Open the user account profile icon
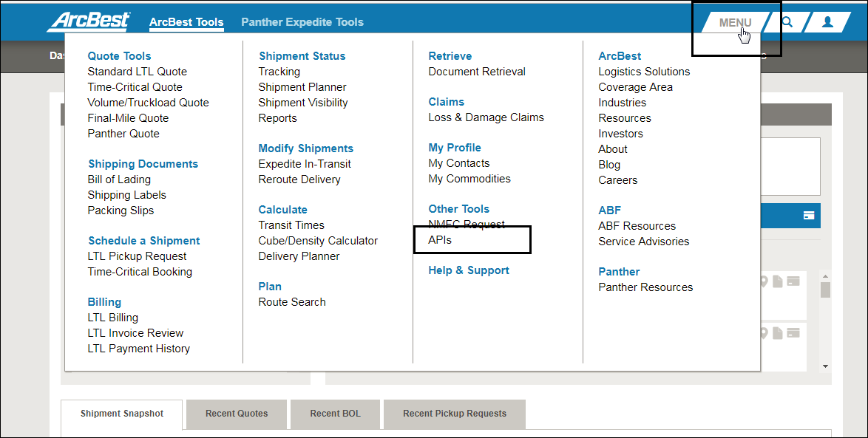 827,22
